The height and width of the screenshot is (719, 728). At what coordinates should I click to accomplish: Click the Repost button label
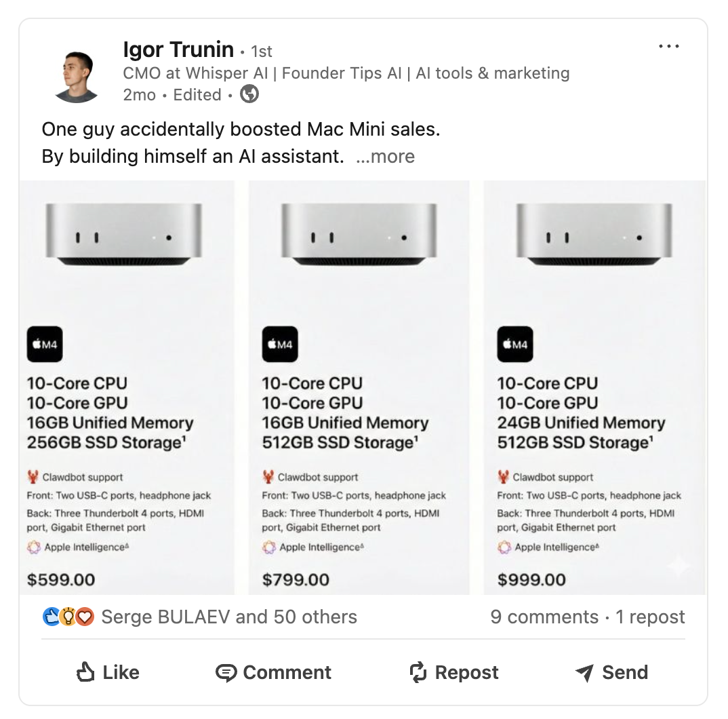(x=466, y=672)
